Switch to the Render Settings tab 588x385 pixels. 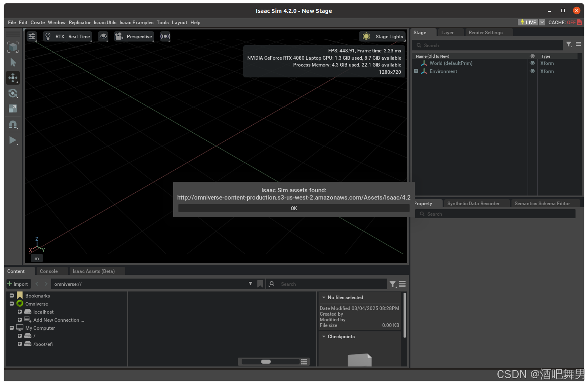coord(485,33)
